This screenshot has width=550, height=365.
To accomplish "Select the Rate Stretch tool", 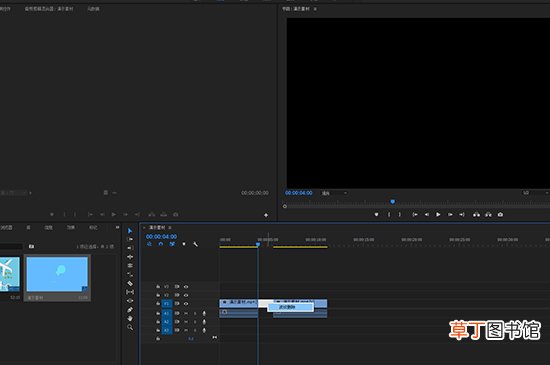I will [x=130, y=274].
